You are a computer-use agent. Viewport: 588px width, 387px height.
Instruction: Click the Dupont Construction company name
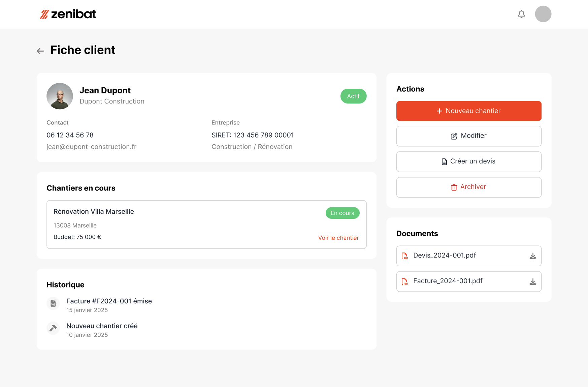(112, 101)
